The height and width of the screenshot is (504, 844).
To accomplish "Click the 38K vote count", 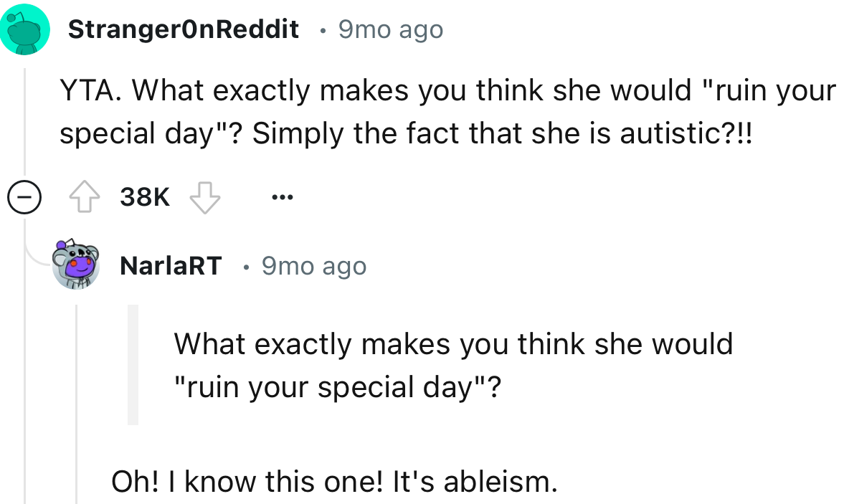I will (144, 196).
